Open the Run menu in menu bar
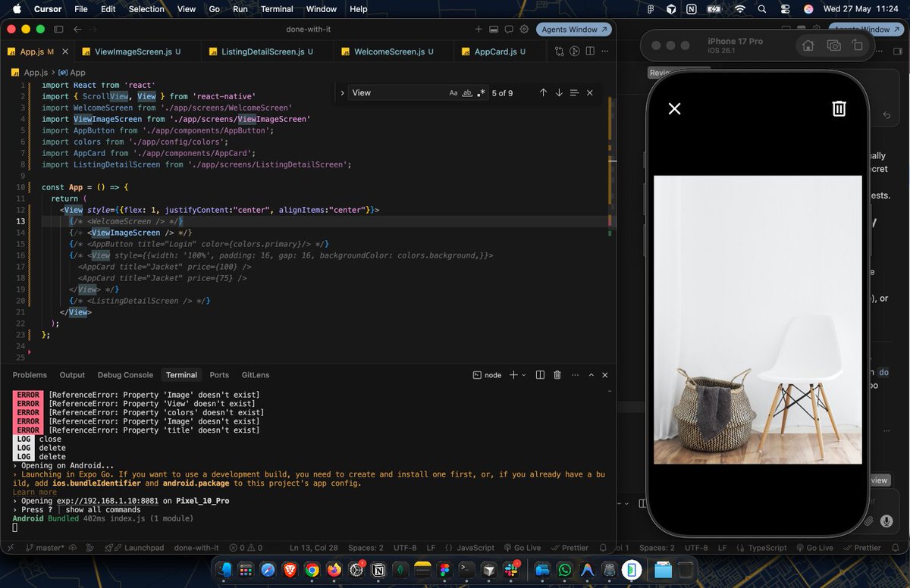 (x=240, y=9)
